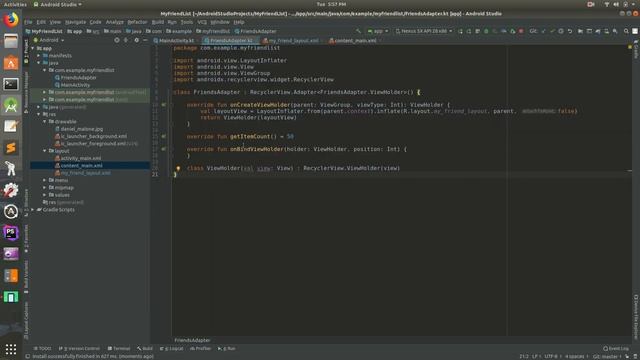Open the Analyze menu
The height and width of the screenshot is (360, 640).
click(x=115, y=22)
